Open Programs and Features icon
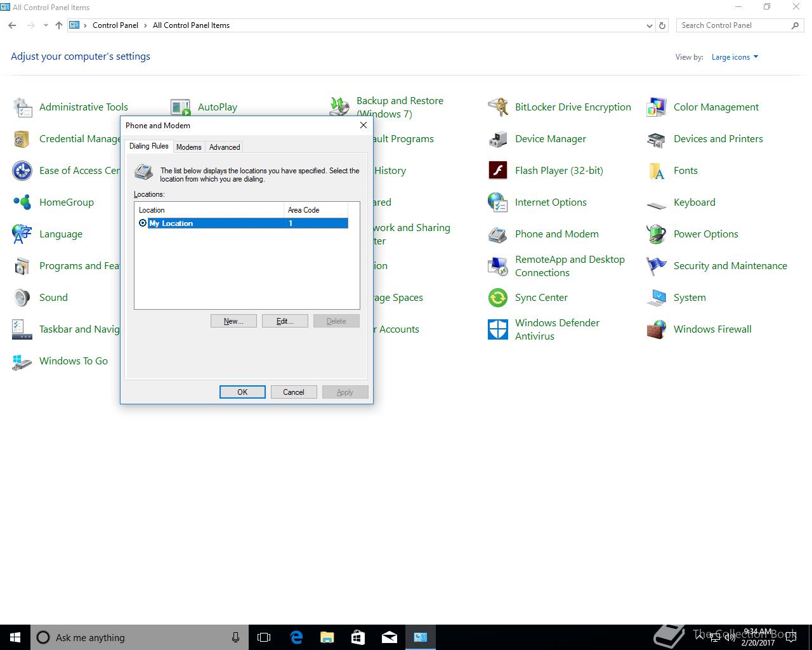812x650 pixels. pyautogui.click(x=22, y=266)
